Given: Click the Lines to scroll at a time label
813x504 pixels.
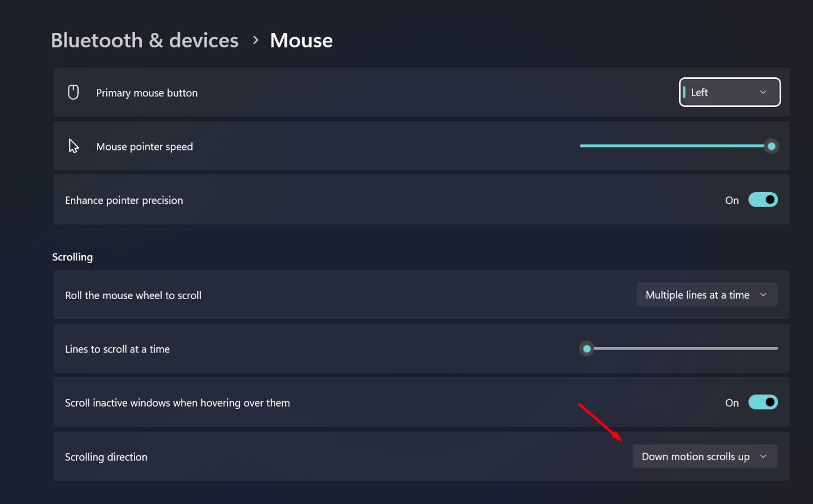Looking at the screenshot, I should point(118,349).
